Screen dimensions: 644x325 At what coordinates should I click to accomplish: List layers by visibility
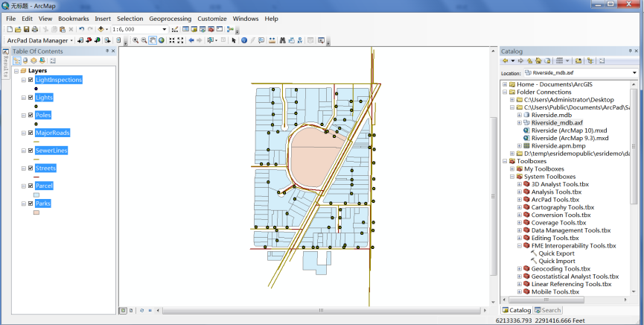[34, 60]
